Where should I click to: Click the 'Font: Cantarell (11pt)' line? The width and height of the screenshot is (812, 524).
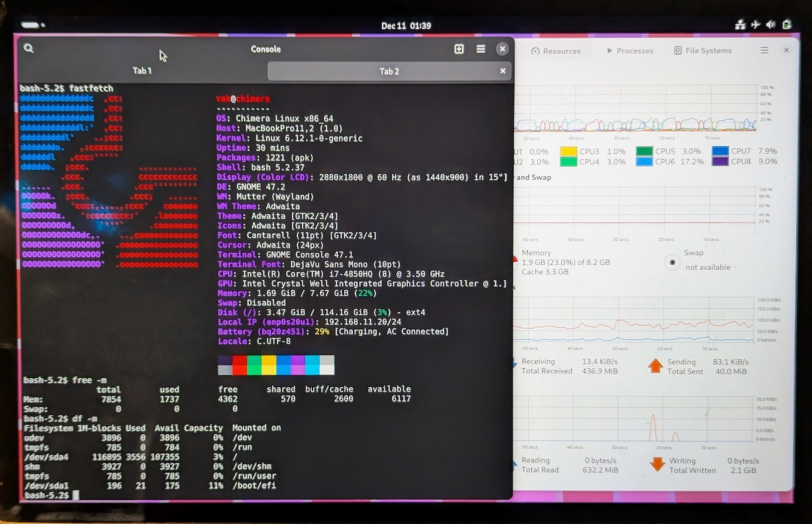pos(296,235)
